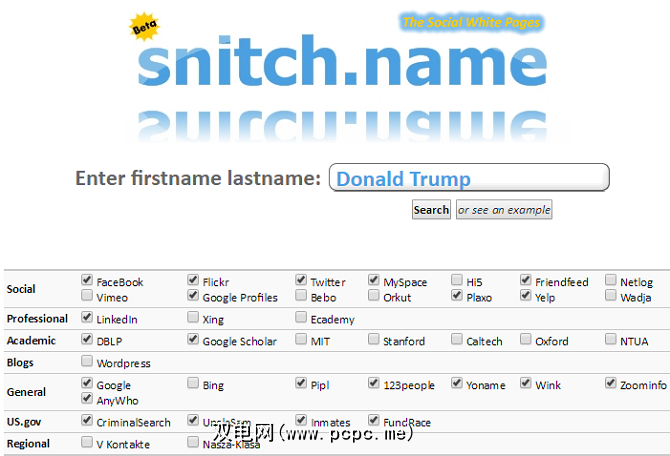This screenshot has height=456, width=670.
Task: Uncheck the Yoname checkbox
Action: (457, 383)
